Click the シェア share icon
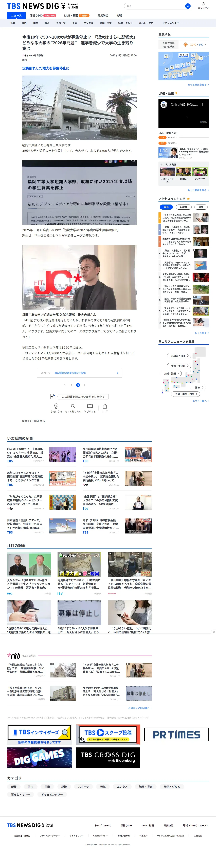The width and height of the screenshot is (216, 868). click(x=105, y=406)
